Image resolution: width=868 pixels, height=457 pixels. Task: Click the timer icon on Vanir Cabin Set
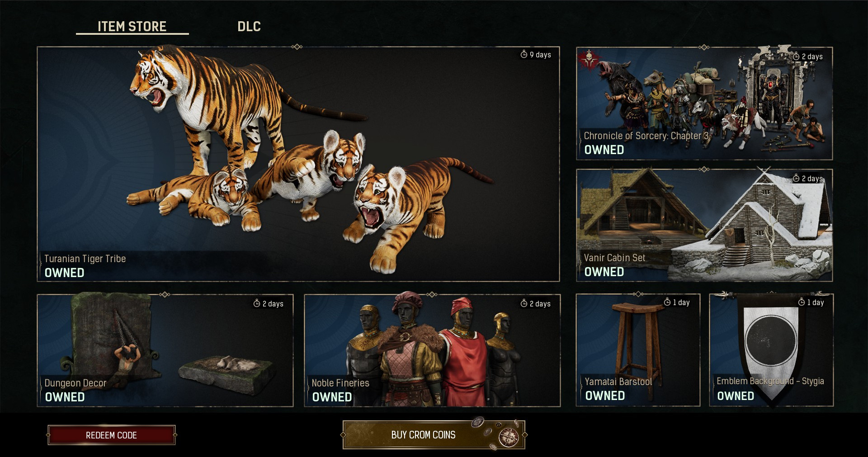(796, 179)
